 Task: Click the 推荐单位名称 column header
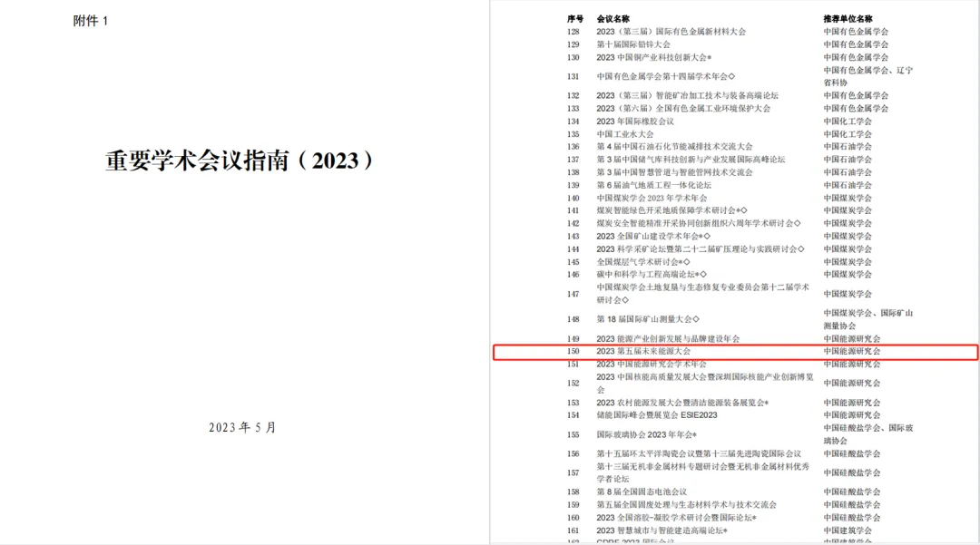pos(848,18)
